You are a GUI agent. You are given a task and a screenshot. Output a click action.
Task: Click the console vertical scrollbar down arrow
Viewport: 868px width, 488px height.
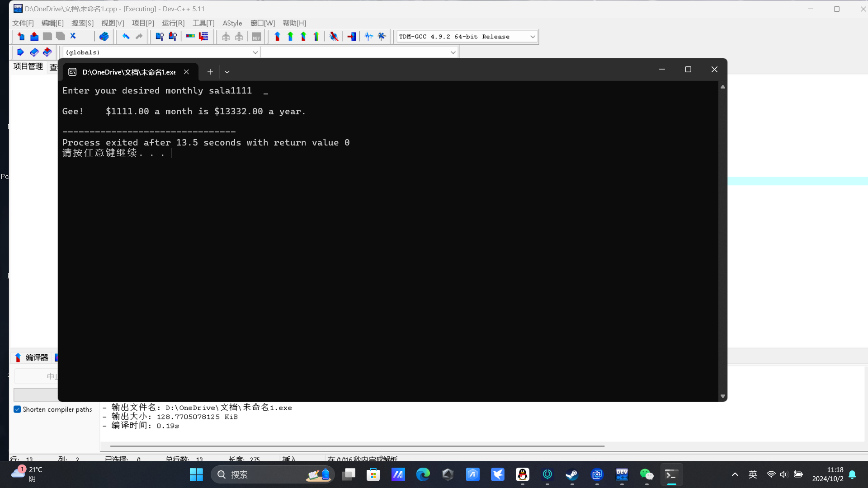click(722, 396)
